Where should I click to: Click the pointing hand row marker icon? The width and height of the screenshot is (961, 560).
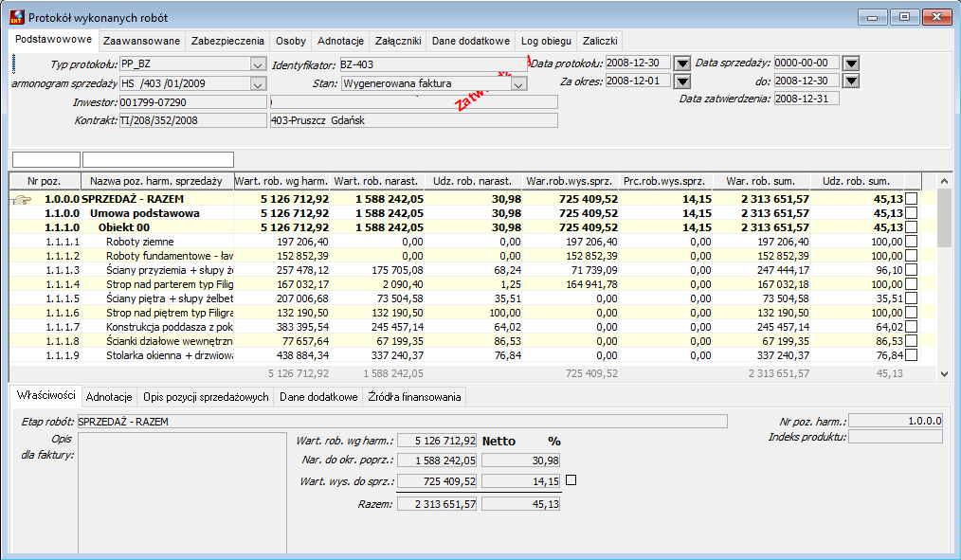pyautogui.click(x=21, y=199)
